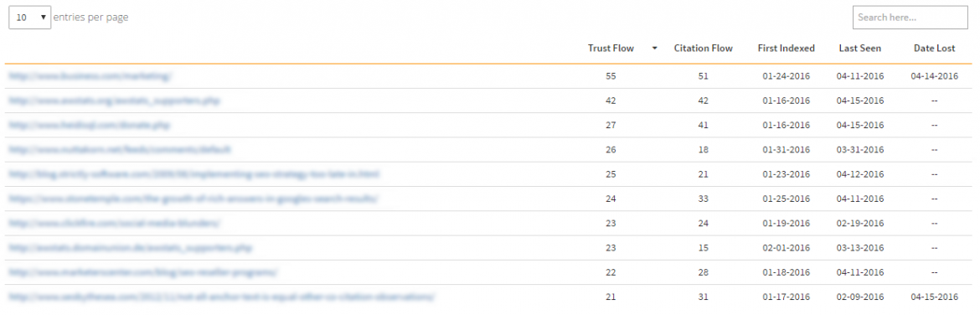Sort by Date Lost column header

tap(934, 48)
